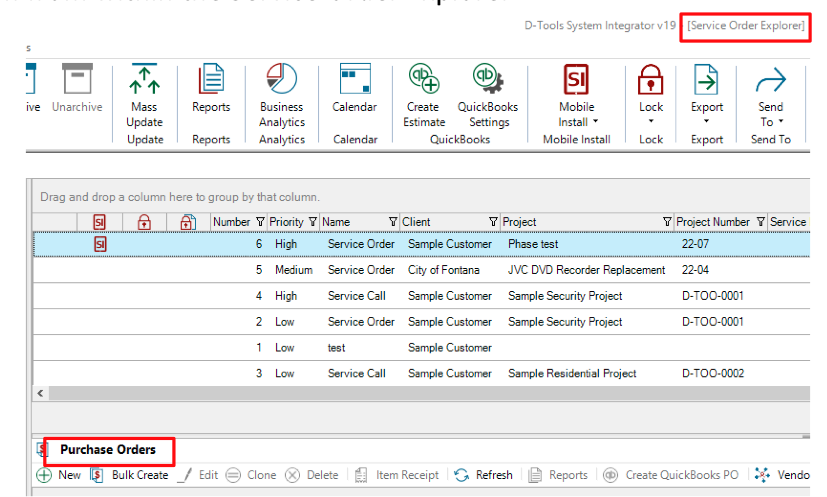The height and width of the screenshot is (497, 827).
Task: Click project number '22-04'
Action: (x=695, y=270)
